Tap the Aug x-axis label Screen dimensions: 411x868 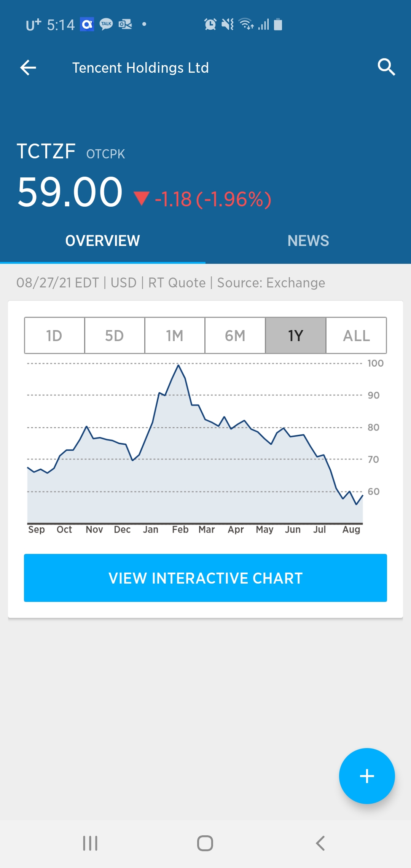click(x=351, y=530)
